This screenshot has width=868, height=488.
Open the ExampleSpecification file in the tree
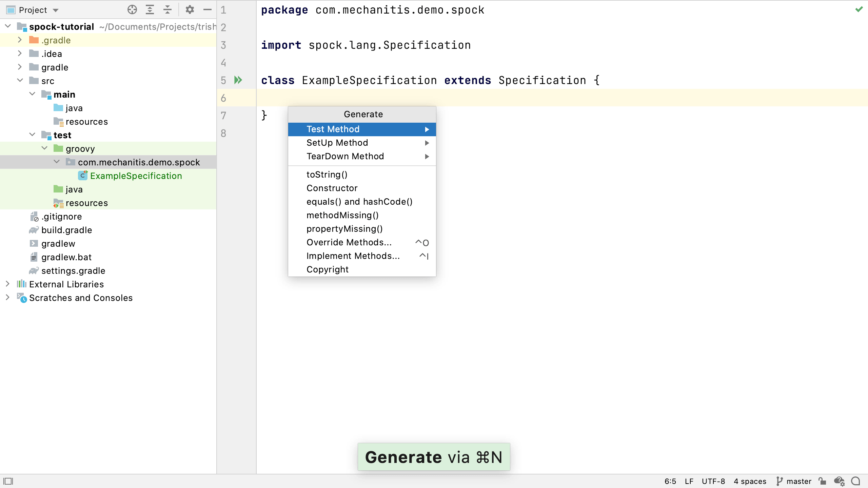click(x=136, y=176)
